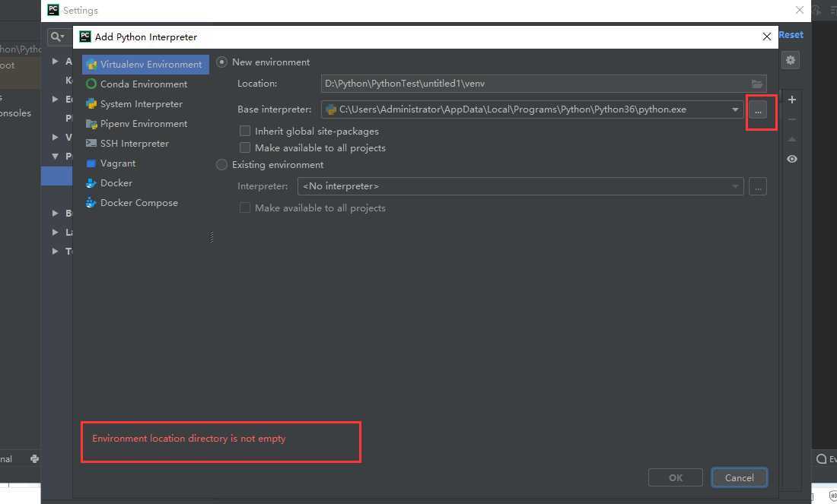
Task: Click the Docker Compose icon
Action: (91, 203)
